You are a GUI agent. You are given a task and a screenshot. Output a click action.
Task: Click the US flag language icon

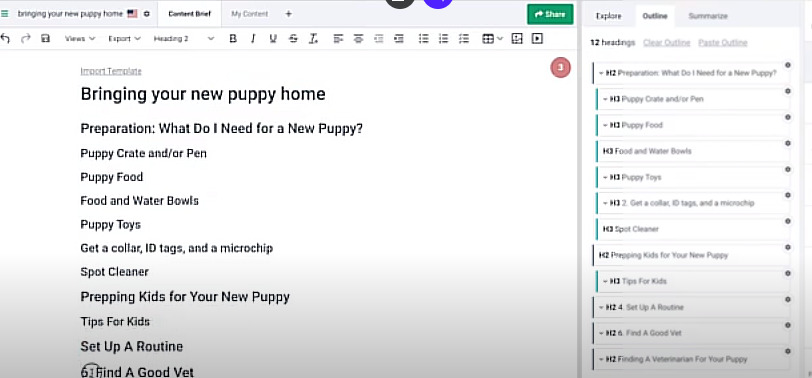[133, 14]
